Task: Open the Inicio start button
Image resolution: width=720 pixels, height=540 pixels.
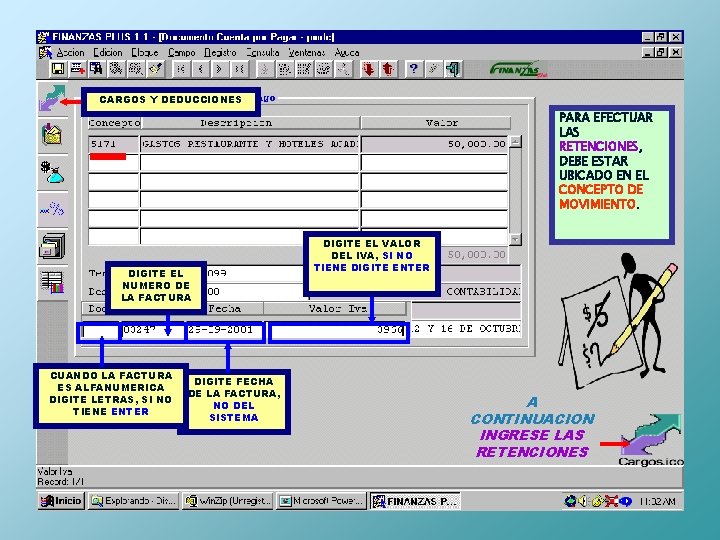Action: point(61,501)
